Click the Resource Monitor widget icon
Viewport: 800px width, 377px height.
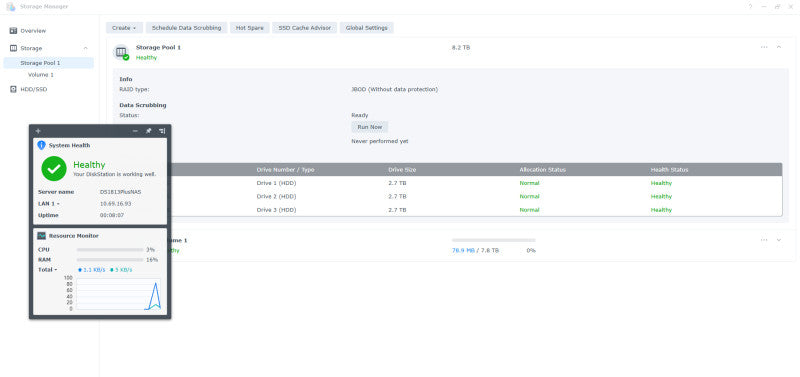(x=41, y=236)
